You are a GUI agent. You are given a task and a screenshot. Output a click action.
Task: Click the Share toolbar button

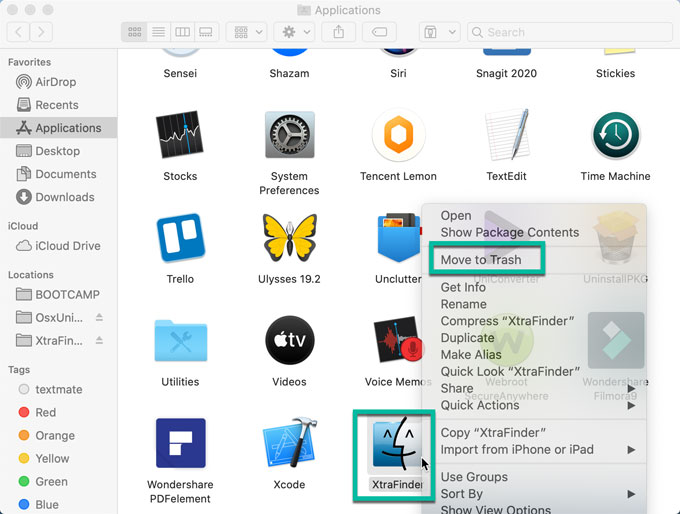[339, 32]
